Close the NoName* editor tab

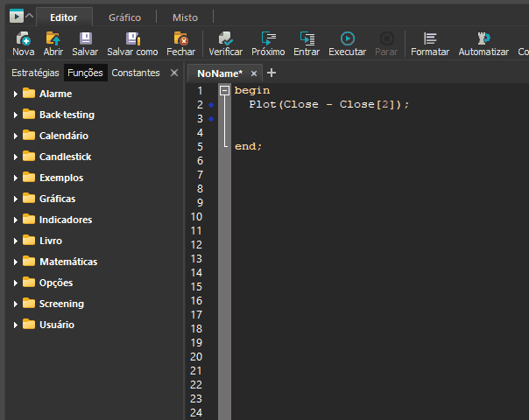coord(254,73)
